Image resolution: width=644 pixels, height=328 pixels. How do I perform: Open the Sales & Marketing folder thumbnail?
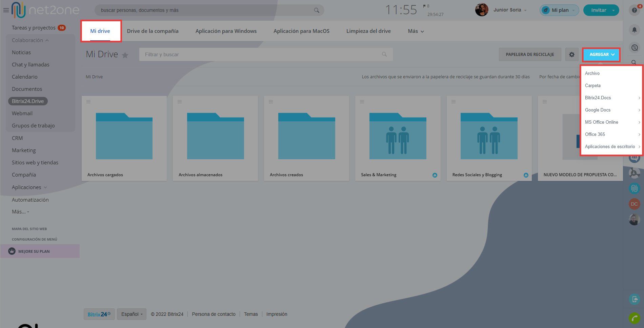pyautogui.click(x=398, y=136)
